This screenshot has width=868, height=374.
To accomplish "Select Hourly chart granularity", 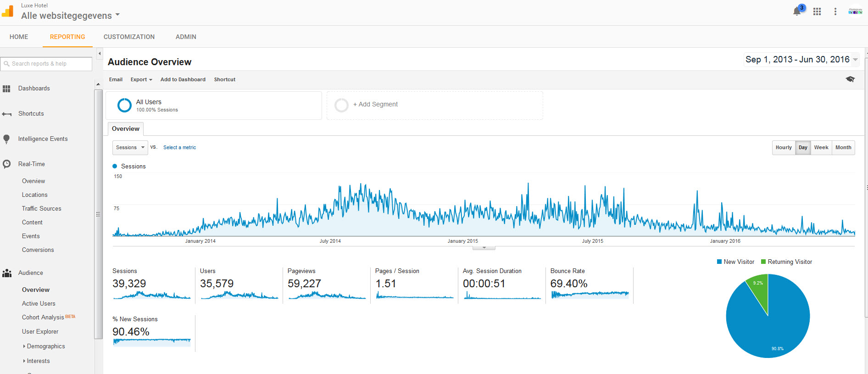I will click(784, 147).
